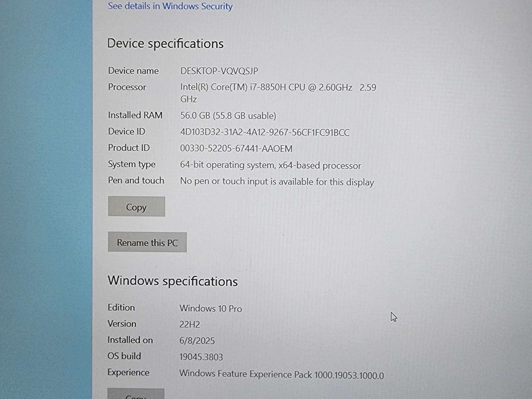The width and height of the screenshot is (532, 399).
Task: Click the Device specifications heading
Action: click(x=165, y=44)
